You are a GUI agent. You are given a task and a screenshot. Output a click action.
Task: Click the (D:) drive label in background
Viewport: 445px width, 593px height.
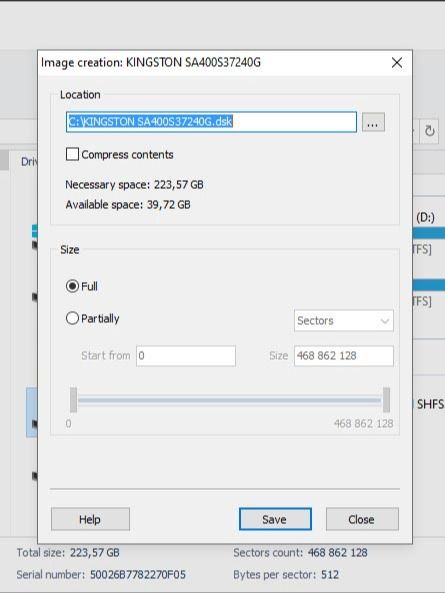pyautogui.click(x=425, y=217)
